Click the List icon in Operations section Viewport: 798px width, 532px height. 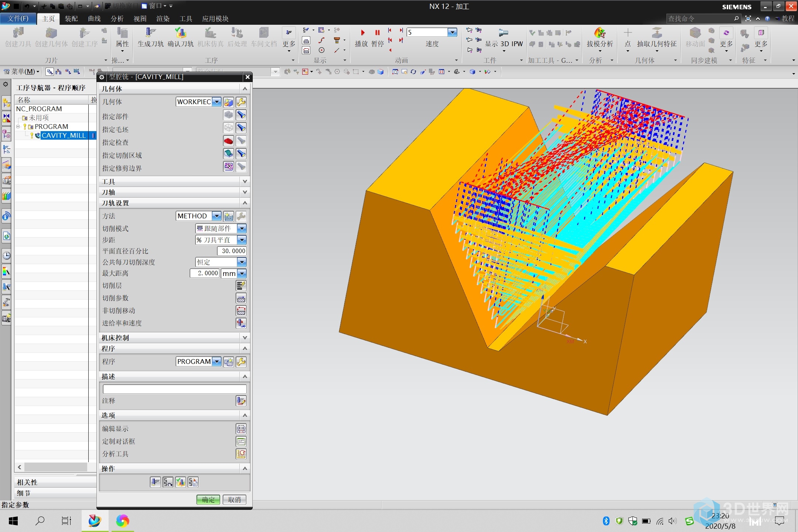193,482
